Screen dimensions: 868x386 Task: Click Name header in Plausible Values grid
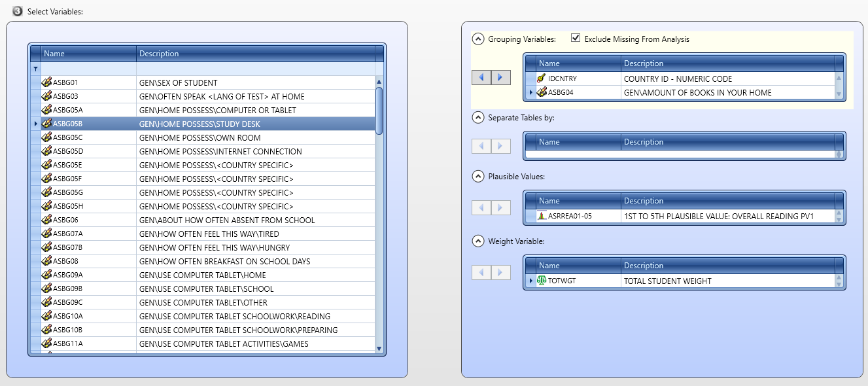coord(578,201)
